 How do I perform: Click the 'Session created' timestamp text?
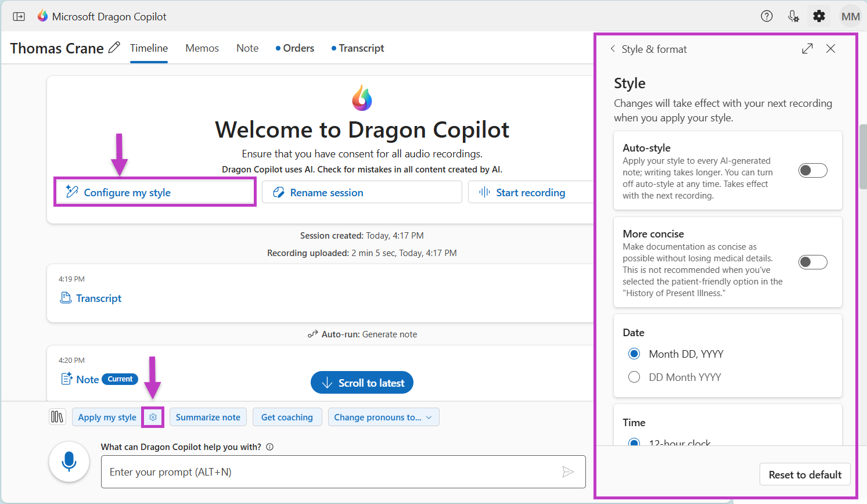pos(362,235)
